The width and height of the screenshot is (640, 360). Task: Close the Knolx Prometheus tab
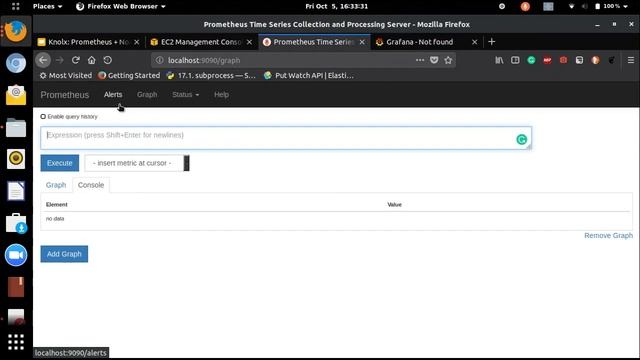click(136, 42)
